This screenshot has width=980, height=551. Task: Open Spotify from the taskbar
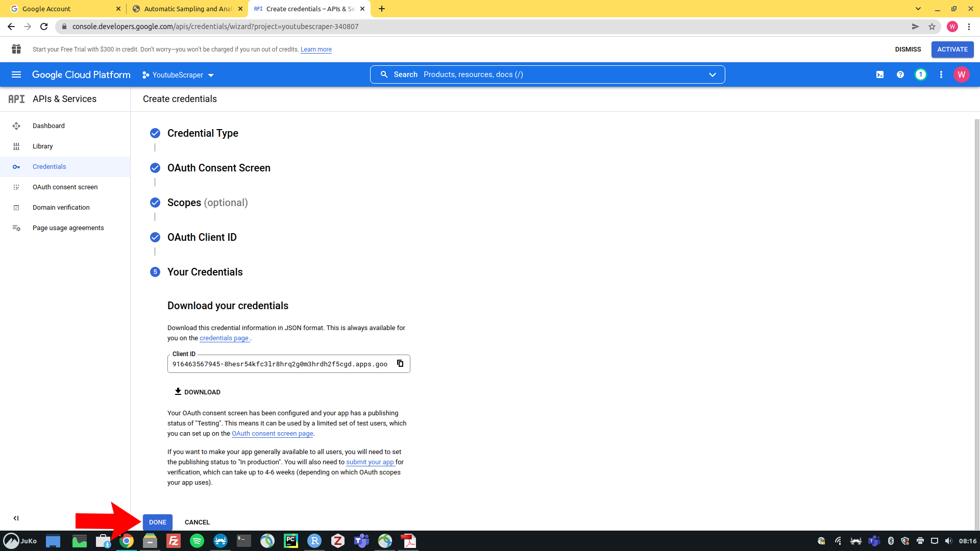[197, 541]
